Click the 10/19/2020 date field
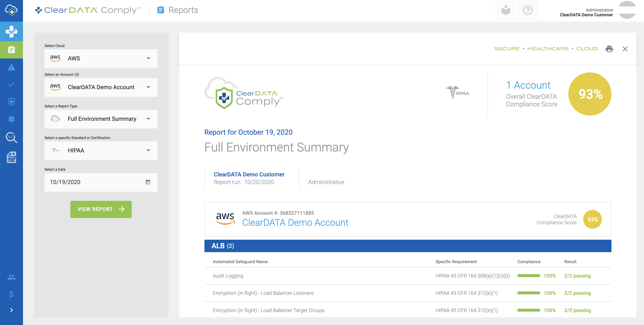The image size is (644, 325). 101,182
